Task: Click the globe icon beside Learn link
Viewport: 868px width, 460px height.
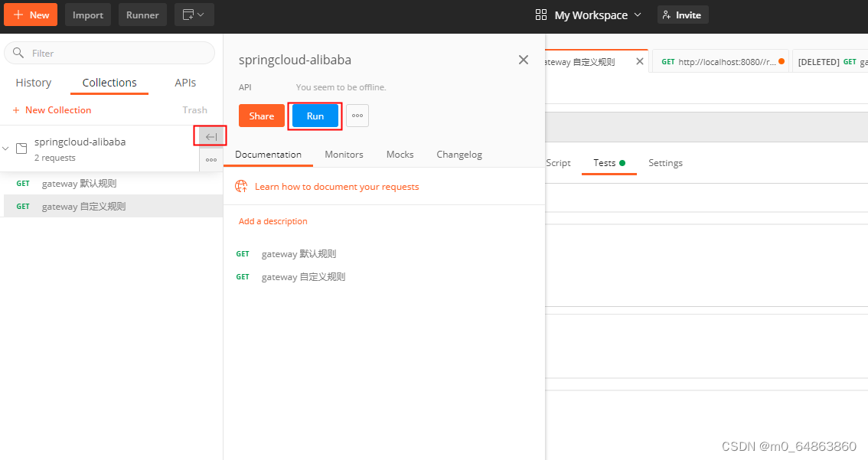Action: click(x=241, y=187)
